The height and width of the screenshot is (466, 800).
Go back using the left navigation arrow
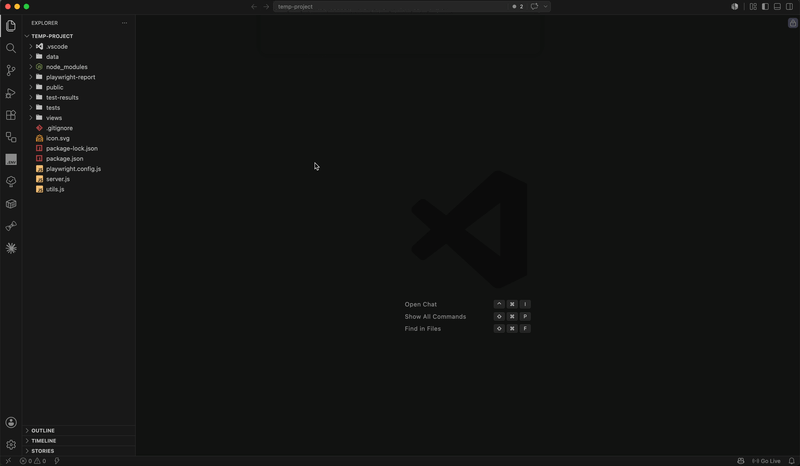254,7
